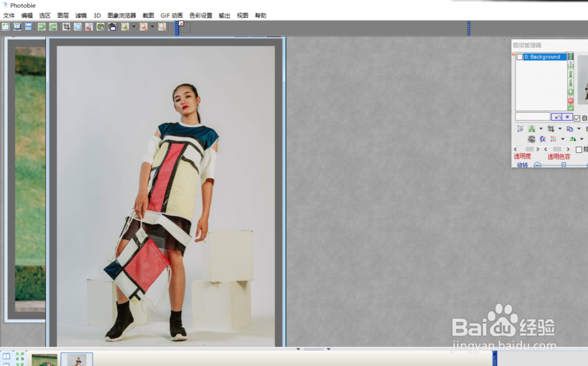
Task: Expand the merge layers dropdown arrow
Action: click(x=541, y=129)
